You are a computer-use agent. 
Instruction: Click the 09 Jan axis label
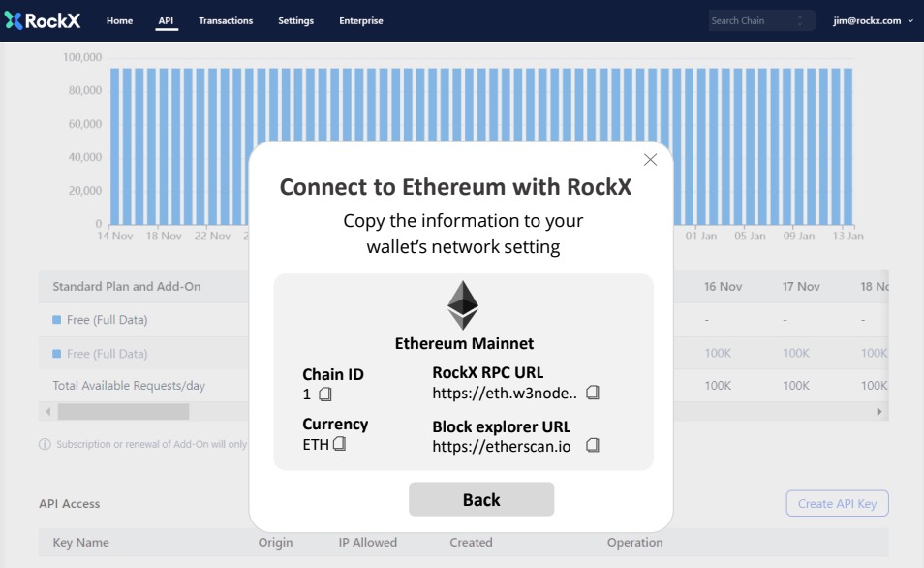click(798, 236)
